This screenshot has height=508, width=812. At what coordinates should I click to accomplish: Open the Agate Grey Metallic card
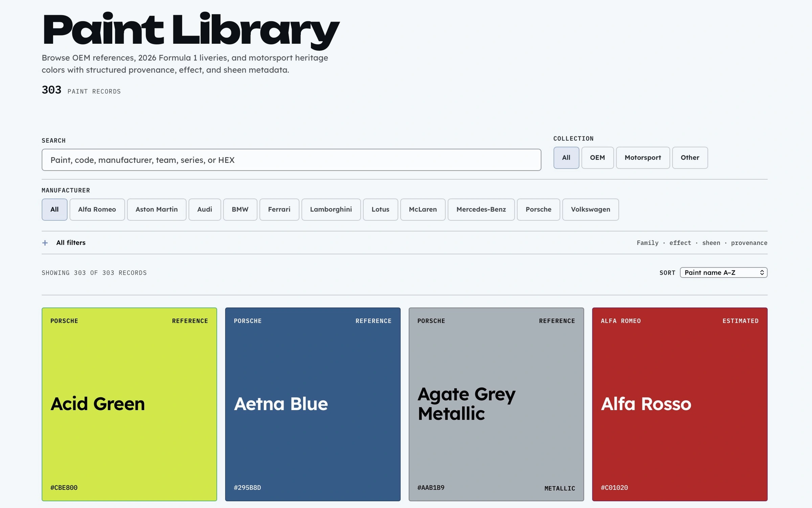496,404
